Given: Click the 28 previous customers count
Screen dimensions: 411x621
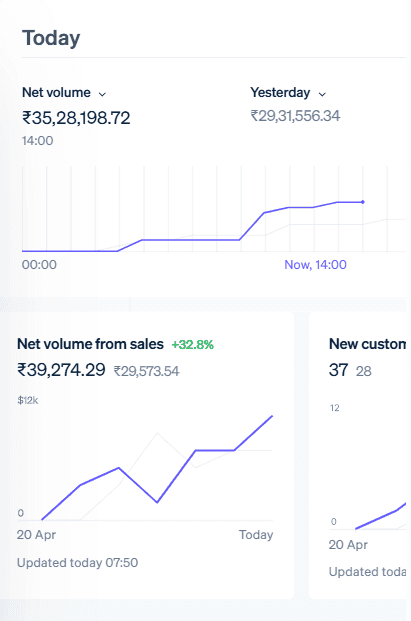Looking at the screenshot, I should pyautogui.click(x=363, y=371).
